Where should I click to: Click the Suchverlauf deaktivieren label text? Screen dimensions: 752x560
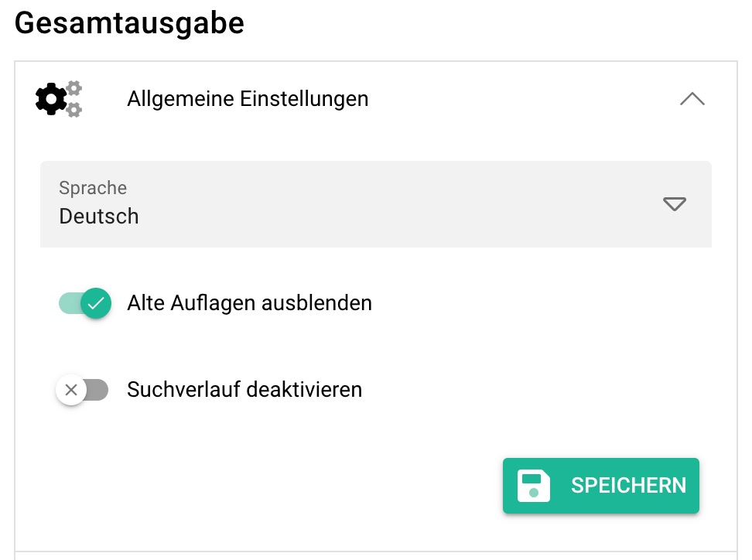pos(244,389)
